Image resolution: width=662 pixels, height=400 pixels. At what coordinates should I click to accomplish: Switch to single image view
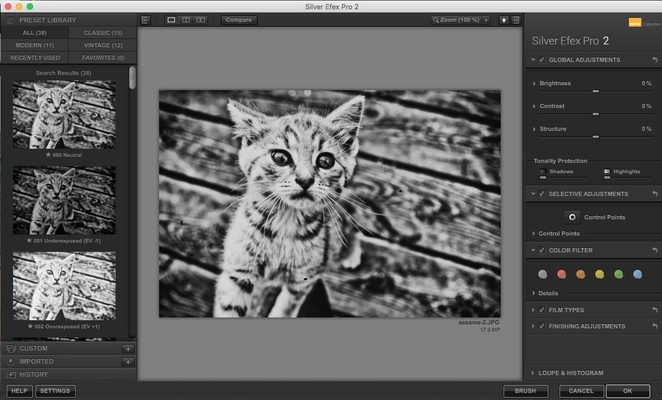tap(171, 19)
